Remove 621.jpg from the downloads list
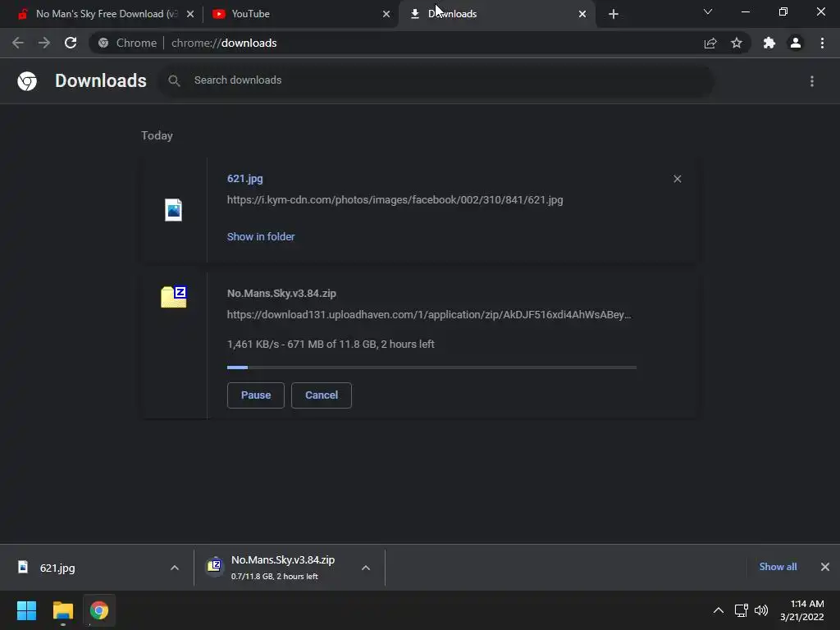This screenshot has height=630, width=840. (x=677, y=179)
